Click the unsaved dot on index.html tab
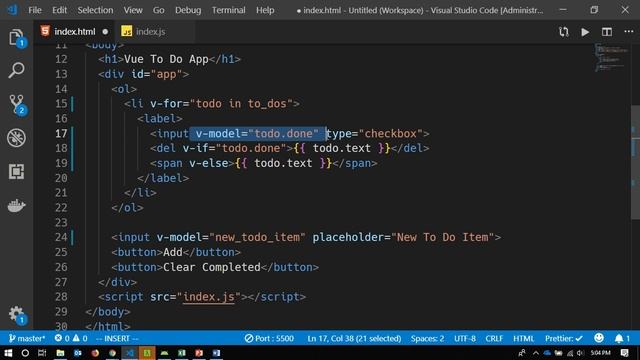Screen dimensions: 640x360 coord(105,31)
